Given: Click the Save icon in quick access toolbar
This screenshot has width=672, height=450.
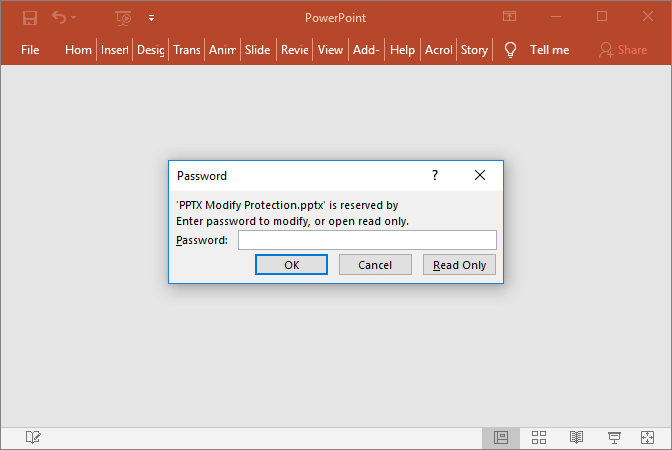Looking at the screenshot, I should 30,17.
